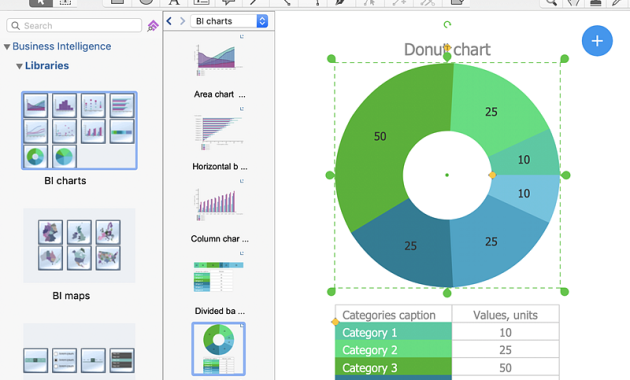This screenshot has height=380, width=630.
Task: Click the yellow inner radius handle on donut
Action: pos(492,175)
